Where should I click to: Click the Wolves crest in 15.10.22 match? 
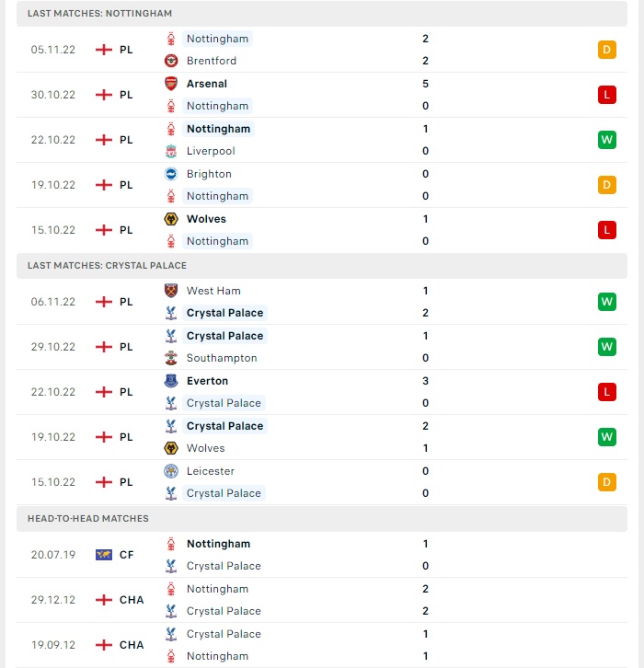pos(171,219)
